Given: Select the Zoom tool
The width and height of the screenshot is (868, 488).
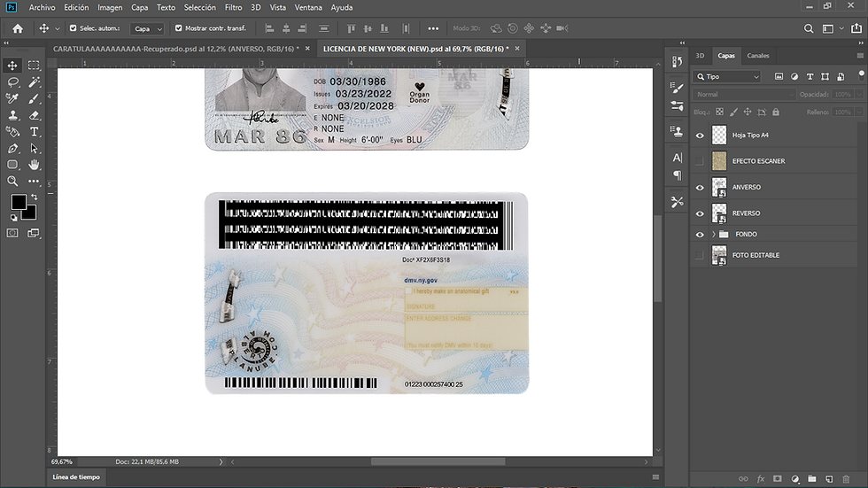Looking at the screenshot, I should click(12, 181).
